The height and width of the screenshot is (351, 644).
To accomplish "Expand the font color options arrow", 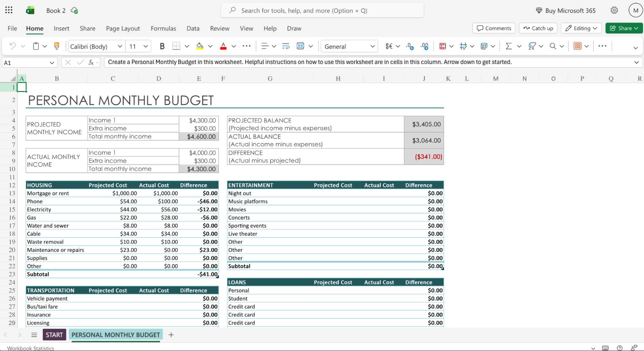I will click(234, 46).
